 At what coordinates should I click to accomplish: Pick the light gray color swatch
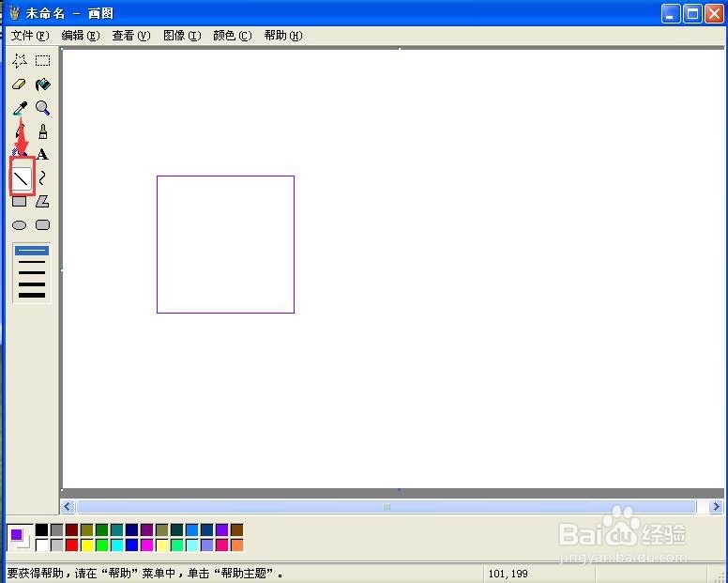pos(56,545)
